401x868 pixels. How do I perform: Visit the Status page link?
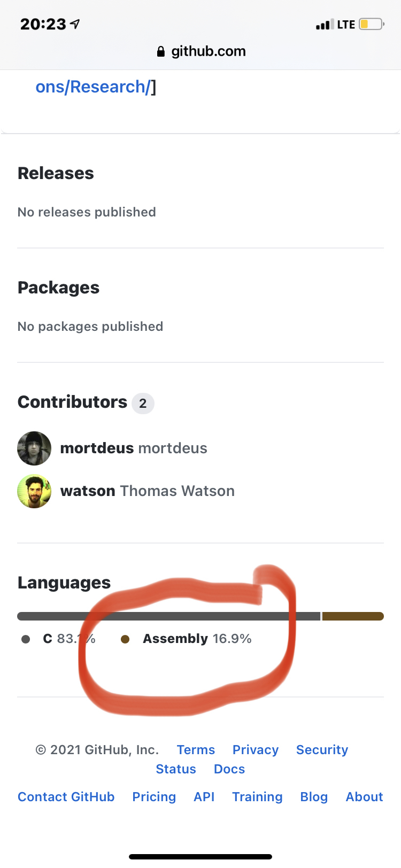[176, 769]
